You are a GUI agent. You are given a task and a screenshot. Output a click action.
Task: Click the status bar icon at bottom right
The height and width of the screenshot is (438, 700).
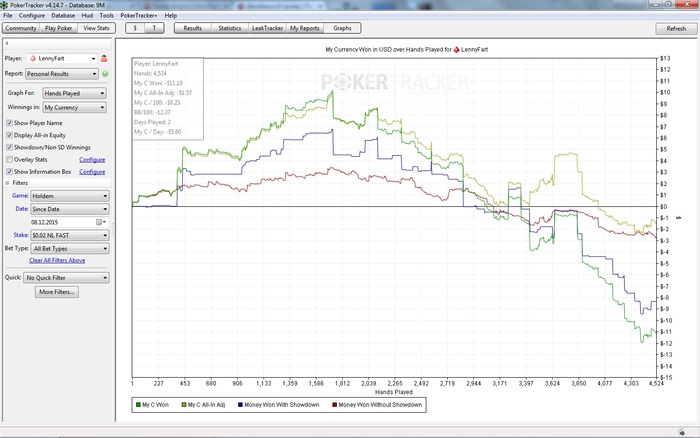[681, 432]
